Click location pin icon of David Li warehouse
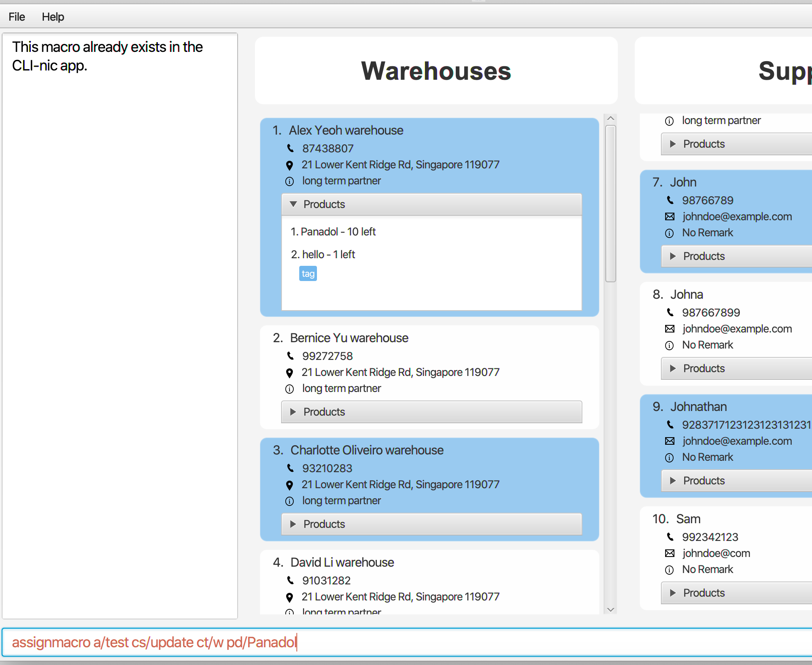Viewport: 812px width, 665px height. [290, 597]
